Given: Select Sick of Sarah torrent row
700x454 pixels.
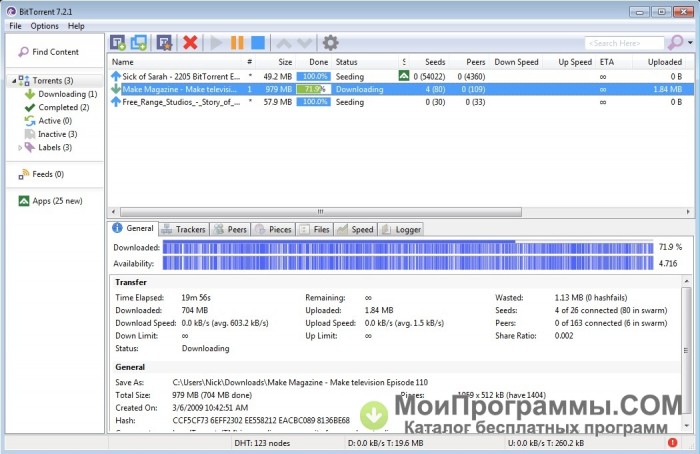Looking at the screenshot, I should pos(400,76).
